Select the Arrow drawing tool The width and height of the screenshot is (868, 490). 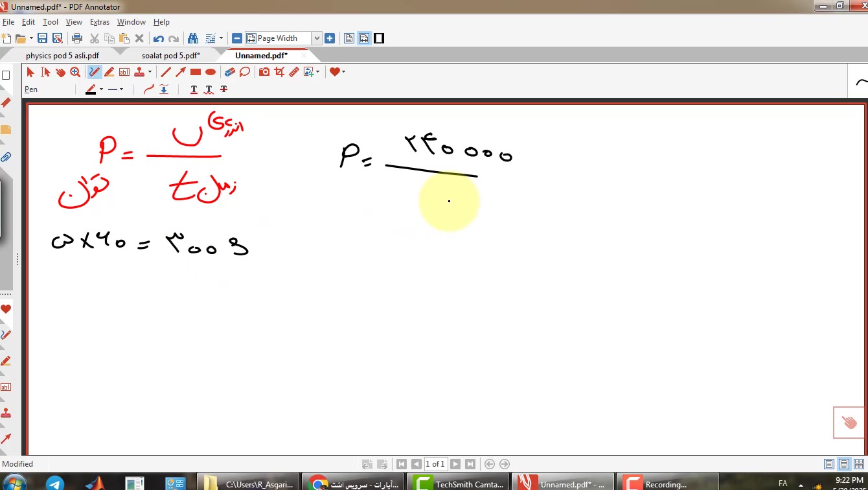click(x=181, y=72)
